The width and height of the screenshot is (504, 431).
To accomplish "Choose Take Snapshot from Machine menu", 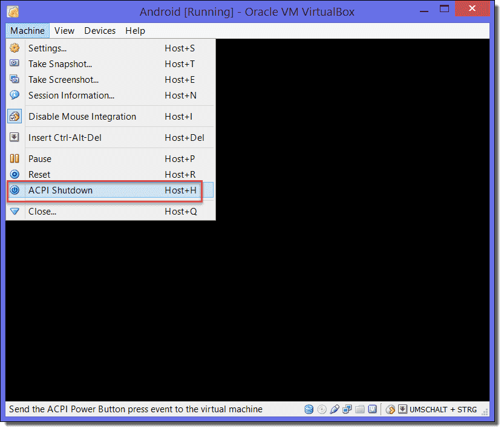I will click(111, 64).
